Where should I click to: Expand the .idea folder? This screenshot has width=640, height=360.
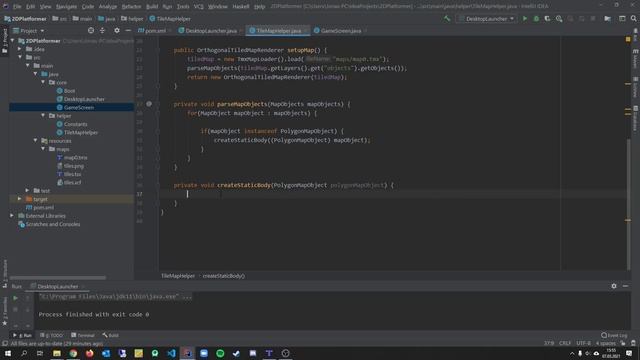[x=20, y=49]
